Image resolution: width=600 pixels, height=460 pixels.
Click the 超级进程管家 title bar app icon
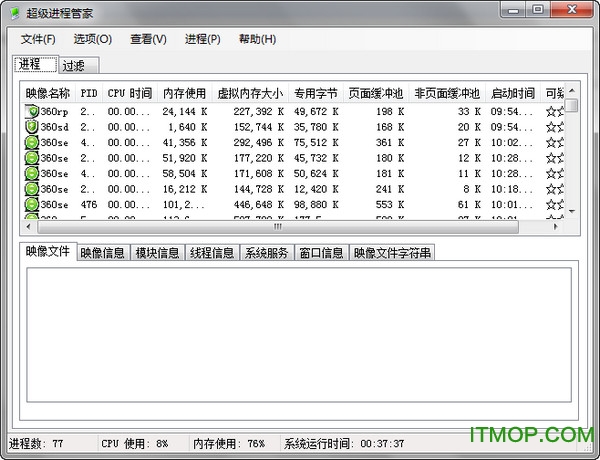point(15,13)
